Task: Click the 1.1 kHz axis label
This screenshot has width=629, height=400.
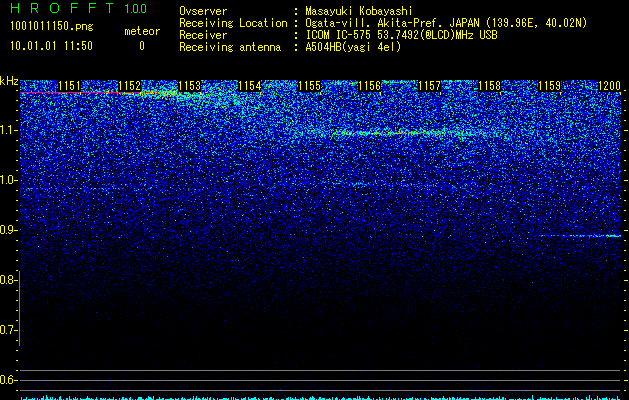Action: pyautogui.click(x=8, y=130)
